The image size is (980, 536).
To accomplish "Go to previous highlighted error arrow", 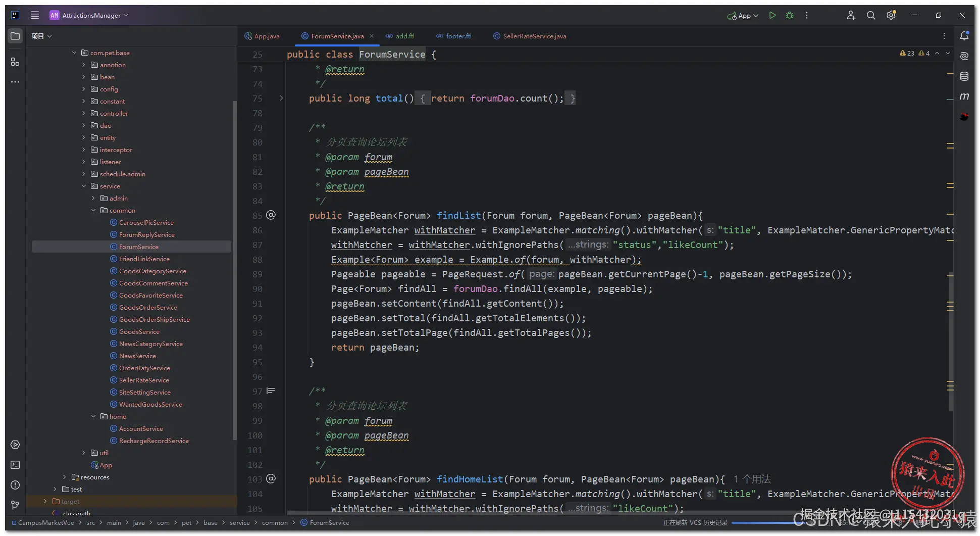I will click(937, 53).
